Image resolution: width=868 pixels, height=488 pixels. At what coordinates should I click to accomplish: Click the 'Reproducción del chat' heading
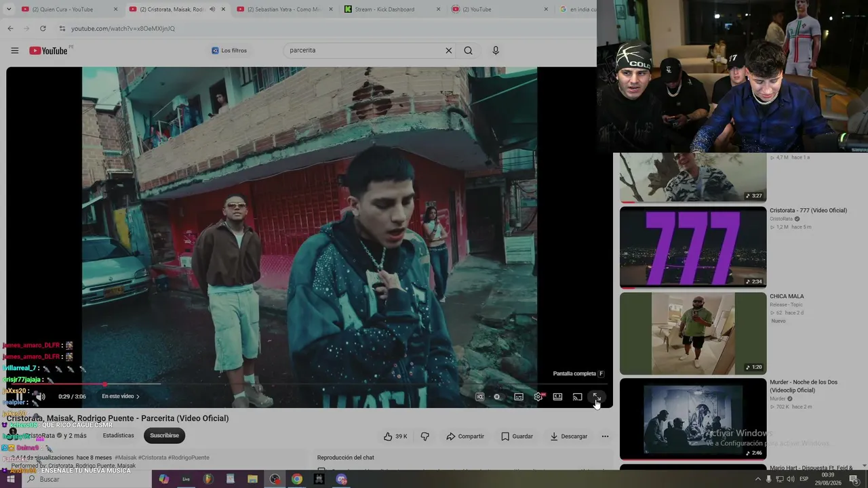click(345, 457)
